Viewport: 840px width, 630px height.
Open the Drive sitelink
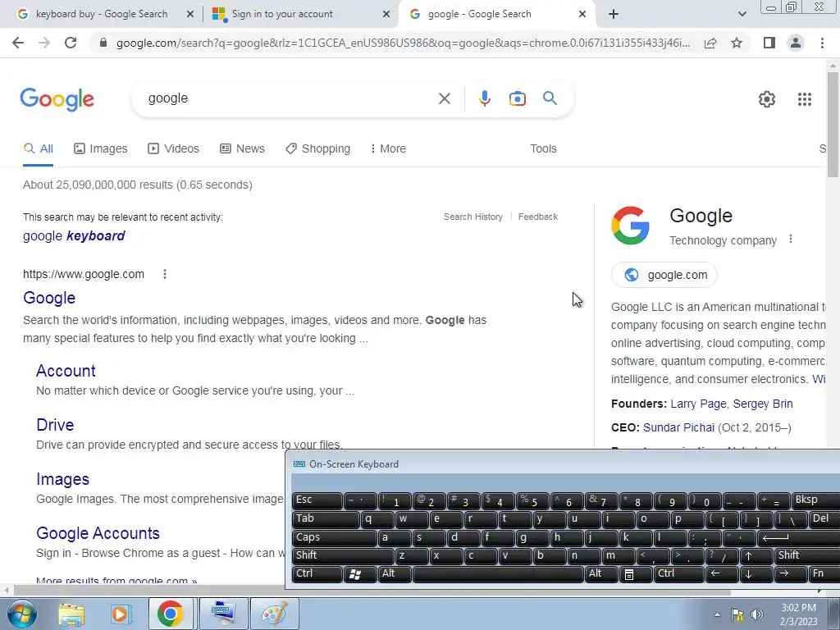pos(55,425)
